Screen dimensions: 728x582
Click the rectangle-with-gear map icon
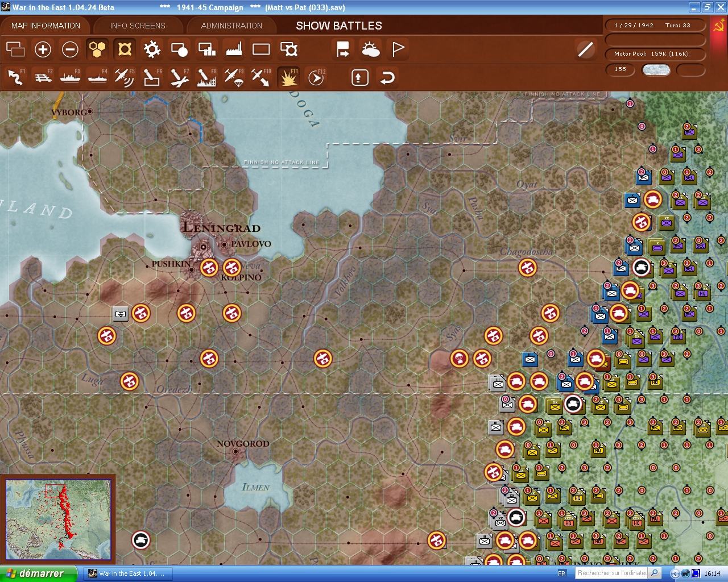(289, 49)
